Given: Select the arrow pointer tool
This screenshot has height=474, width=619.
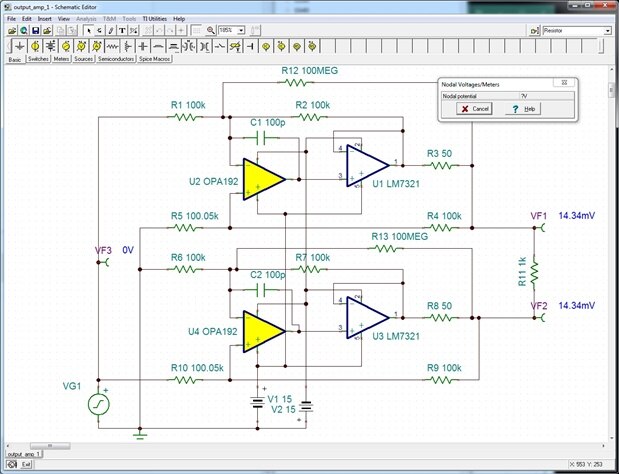Looking at the screenshot, I should pos(89,30).
